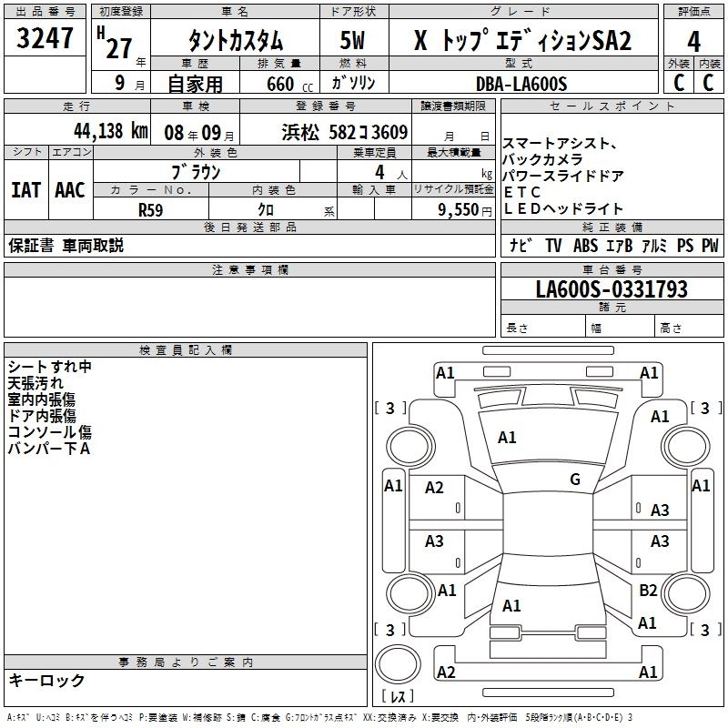This screenshot has height=728, width=728.
Task: Click the spare tire circle in the diagram
Action: point(398,661)
